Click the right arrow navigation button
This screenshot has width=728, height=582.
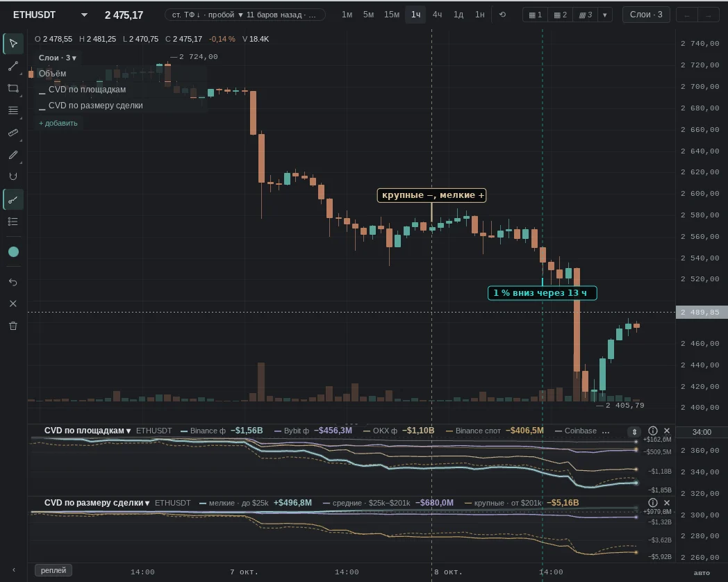pos(709,15)
